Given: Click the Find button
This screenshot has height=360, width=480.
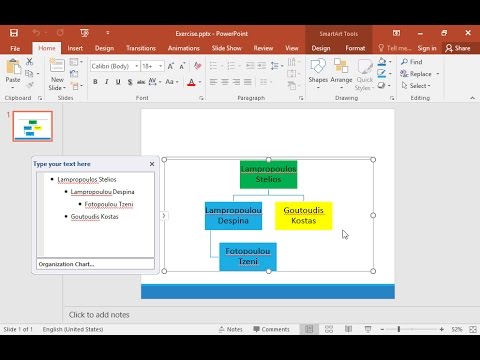Looking at the screenshot, I should coord(412,62).
